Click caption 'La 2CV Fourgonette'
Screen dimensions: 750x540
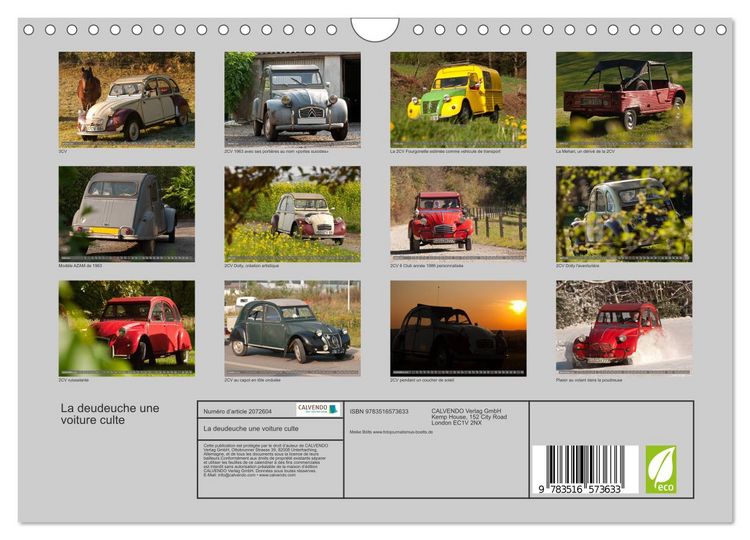[445, 151]
